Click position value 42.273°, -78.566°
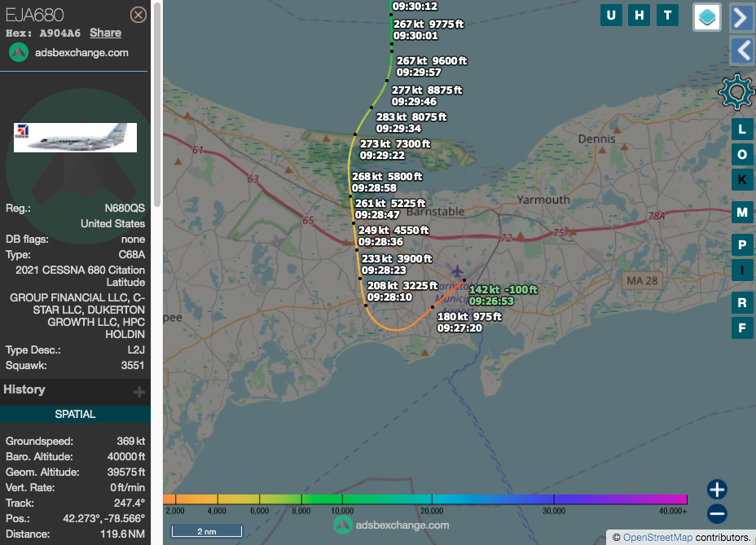The width and height of the screenshot is (756, 545). pos(103,518)
